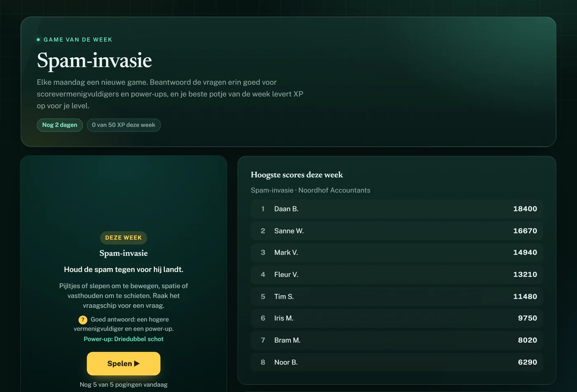Click the "Nog 2 dagen" badge
Screen dimensions: 577x392
(60, 125)
